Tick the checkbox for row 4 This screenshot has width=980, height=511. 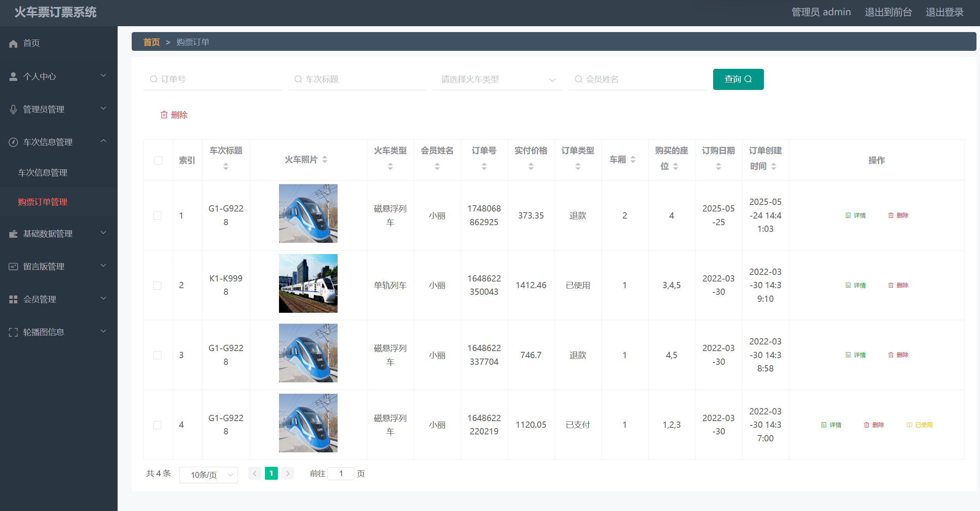[x=157, y=425]
